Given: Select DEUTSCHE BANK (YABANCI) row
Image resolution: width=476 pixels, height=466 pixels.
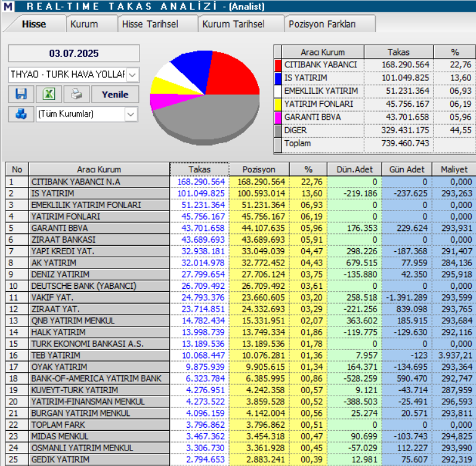Looking at the screenshot, I should (x=241, y=286).
